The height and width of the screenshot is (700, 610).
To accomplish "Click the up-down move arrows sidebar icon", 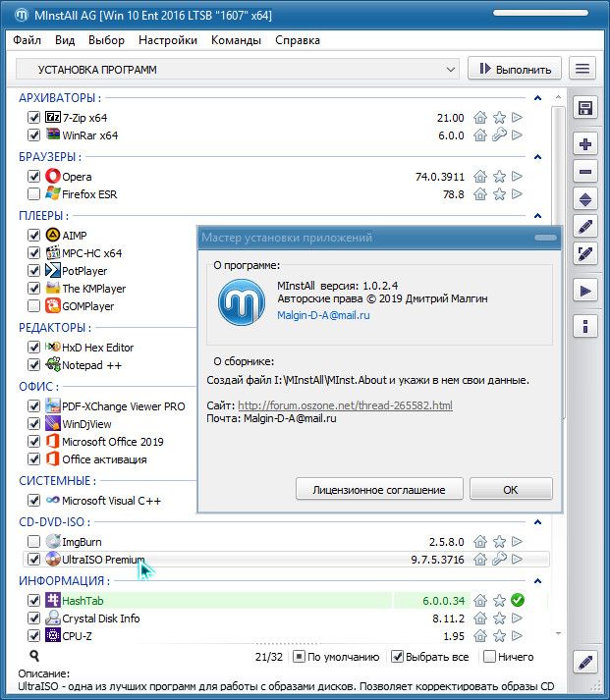I will coord(585,199).
